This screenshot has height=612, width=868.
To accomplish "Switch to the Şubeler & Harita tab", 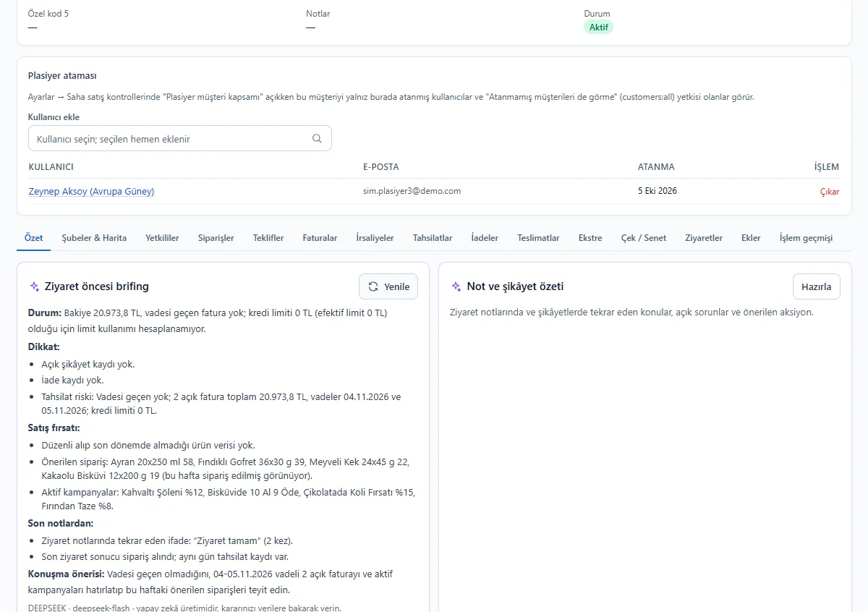I will pos(94,238).
